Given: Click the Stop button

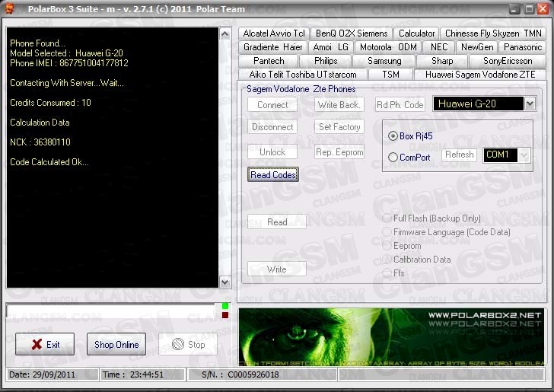Looking at the screenshot, I should click(188, 344).
